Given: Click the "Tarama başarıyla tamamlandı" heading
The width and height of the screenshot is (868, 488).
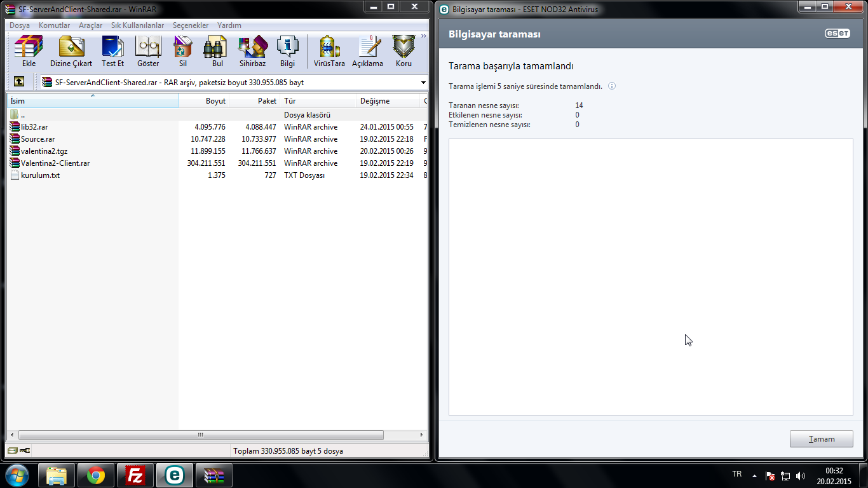Looking at the screenshot, I should 511,66.
